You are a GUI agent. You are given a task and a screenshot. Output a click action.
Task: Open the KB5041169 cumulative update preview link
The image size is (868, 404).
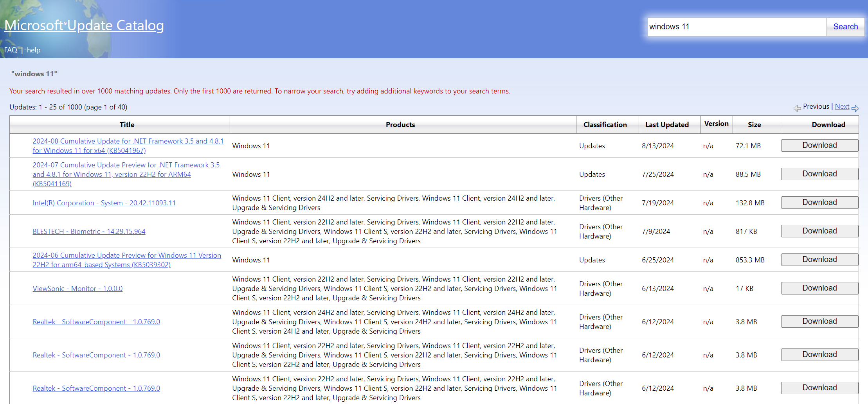tap(126, 174)
